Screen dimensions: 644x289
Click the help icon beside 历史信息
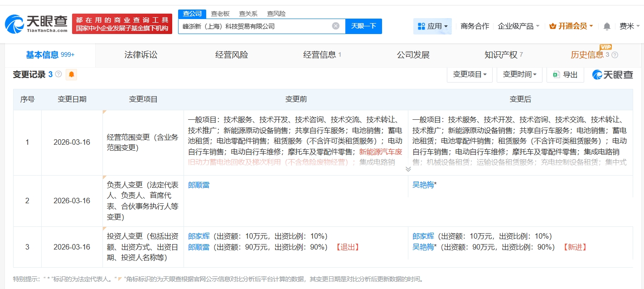(x=615, y=55)
